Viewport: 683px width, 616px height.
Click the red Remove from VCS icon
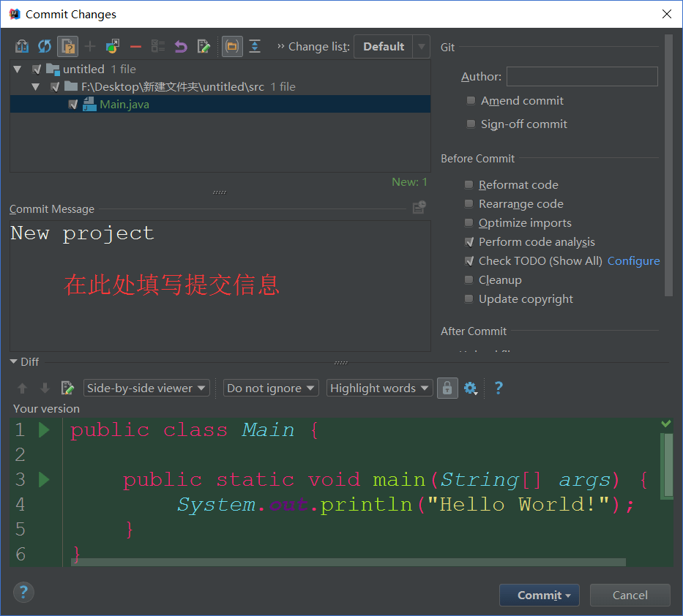click(135, 47)
